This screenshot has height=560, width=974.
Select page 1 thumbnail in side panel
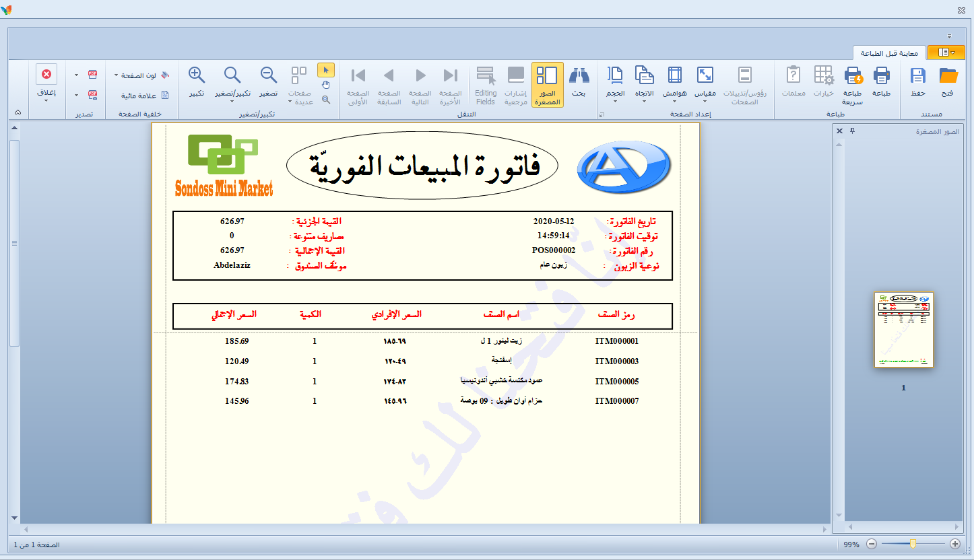pyautogui.click(x=903, y=330)
